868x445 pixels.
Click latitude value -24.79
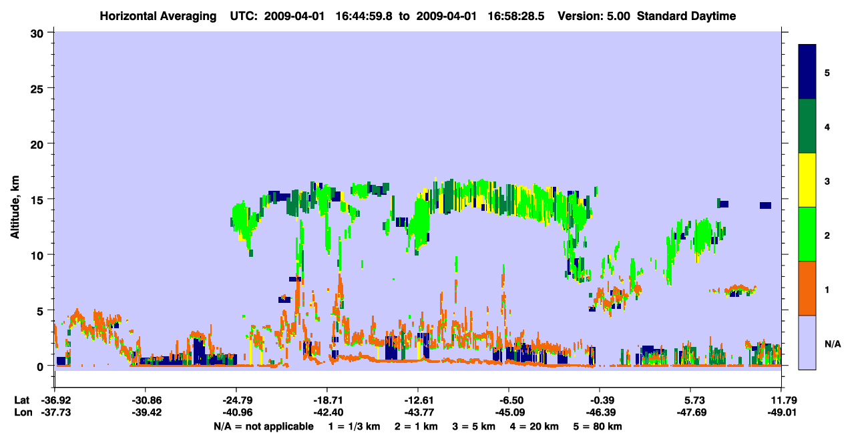[236, 400]
